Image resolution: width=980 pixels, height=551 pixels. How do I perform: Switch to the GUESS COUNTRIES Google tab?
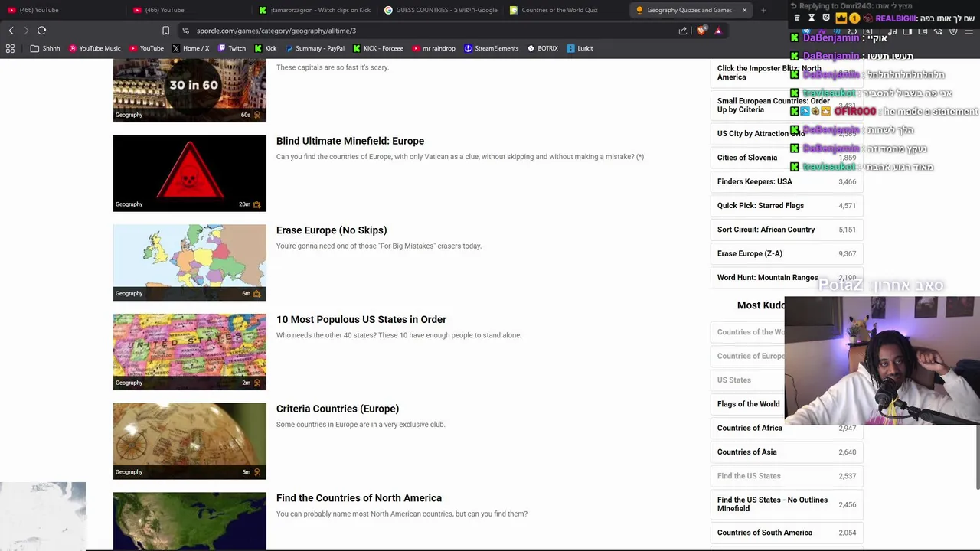[x=440, y=10]
